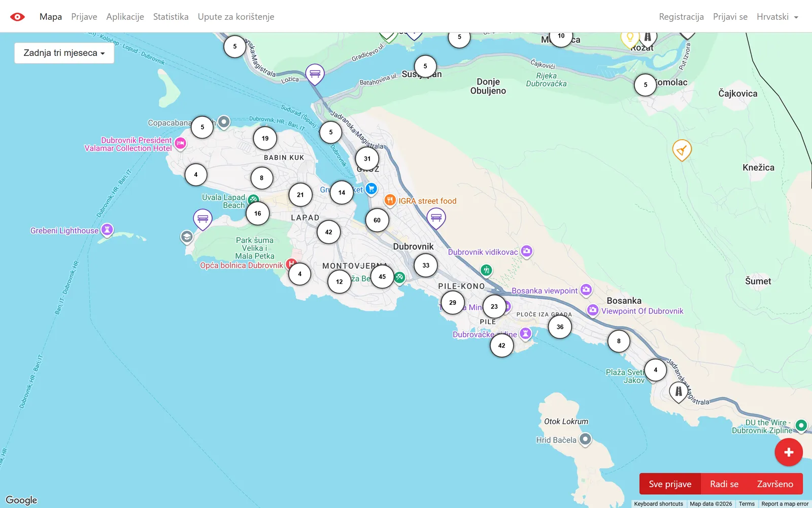Open Keyboard shortcuts link
The width and height of the screenshot is (812, 508).
click(658, 504)
